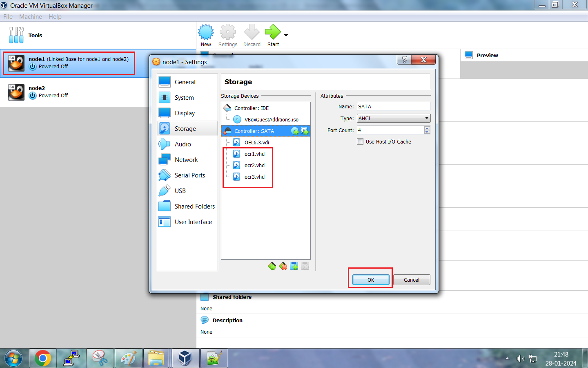Screen dimensions: 588x368
Task: Open the Start button dropdown arrow
Action: tap(286, 36)
